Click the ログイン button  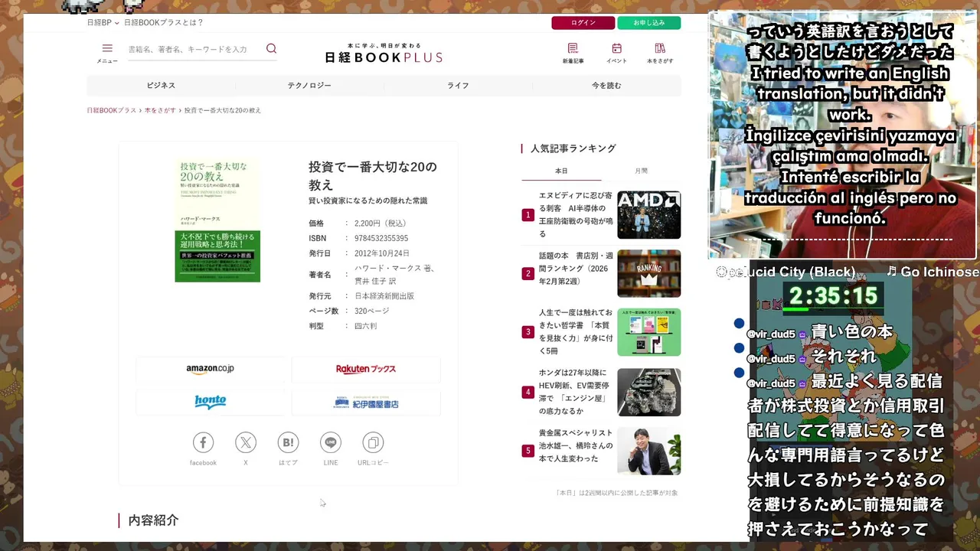coord(583,23)
